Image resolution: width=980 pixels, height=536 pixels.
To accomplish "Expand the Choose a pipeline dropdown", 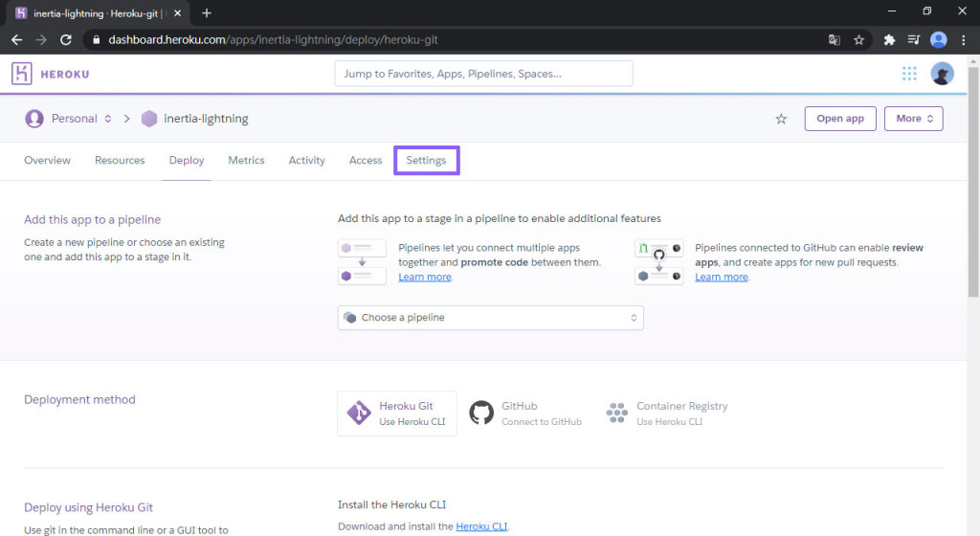I will click(x=490, y=318).
